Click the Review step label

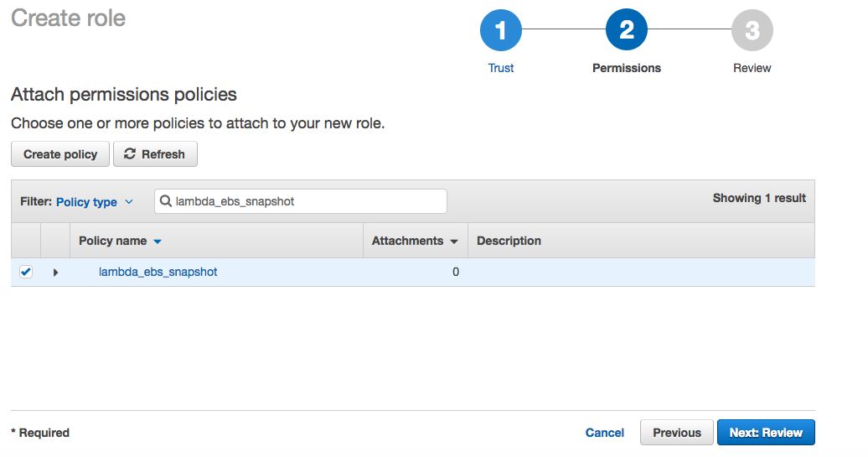[x=752, y=68]
